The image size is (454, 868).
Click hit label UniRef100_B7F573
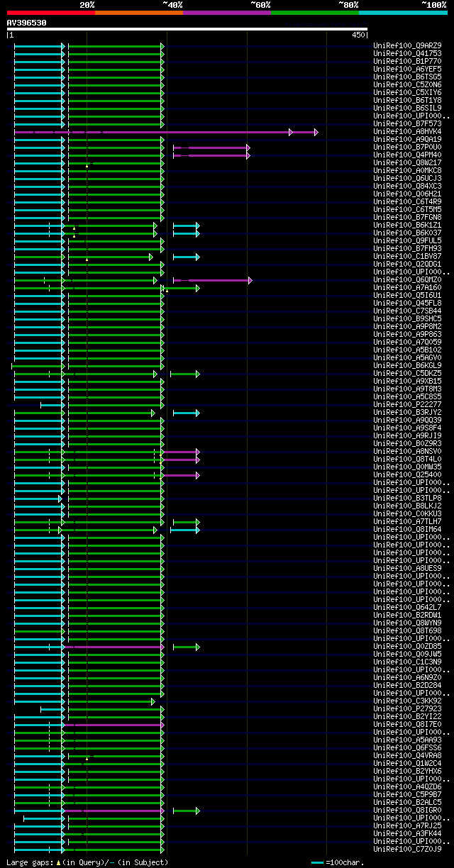(x=407, y=124)
